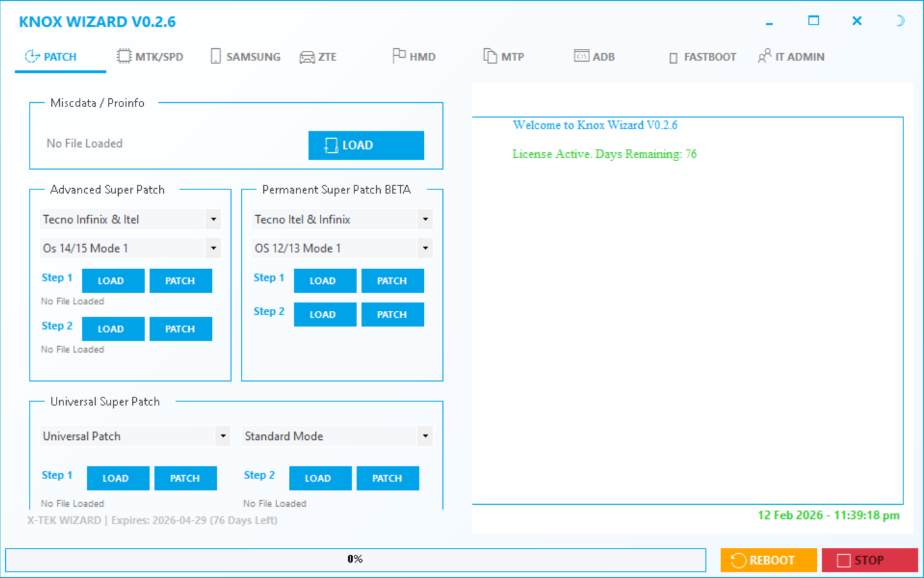Click the ZTE car icon
Screen dimensions: 924x578
click(x=307, y=57)
